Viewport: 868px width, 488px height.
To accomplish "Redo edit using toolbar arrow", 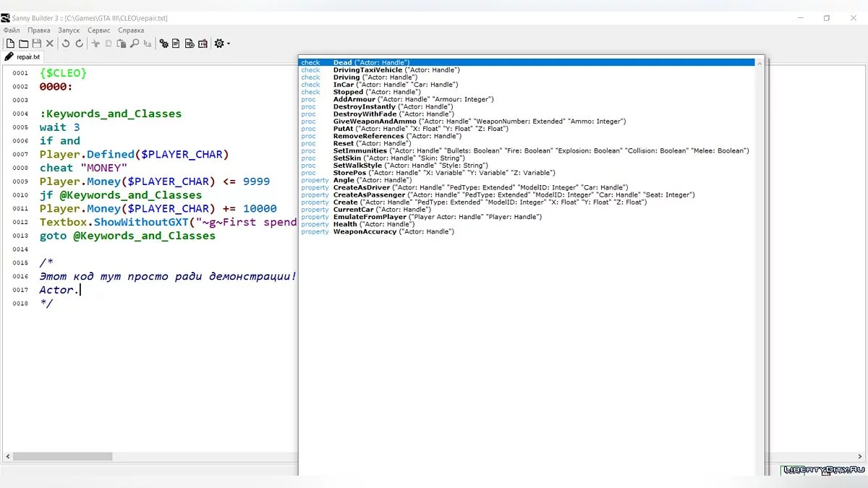I will pyautogui.click(x=79, y=44).
